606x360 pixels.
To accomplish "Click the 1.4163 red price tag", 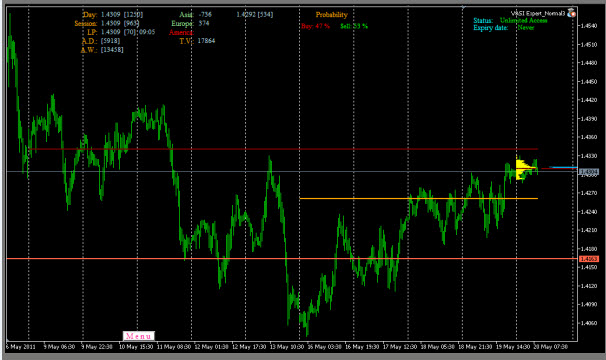I will pos(589,259).
